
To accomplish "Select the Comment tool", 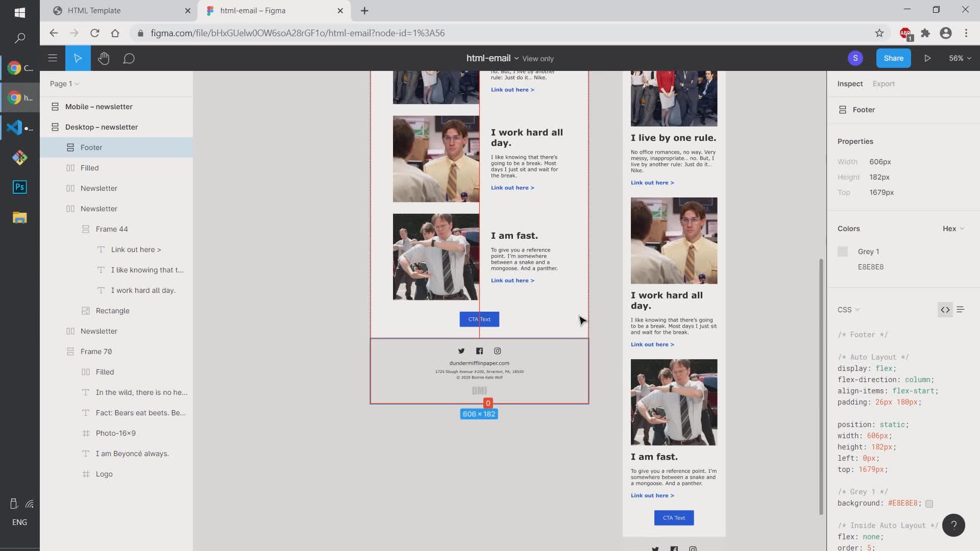I will pos(129,58).
